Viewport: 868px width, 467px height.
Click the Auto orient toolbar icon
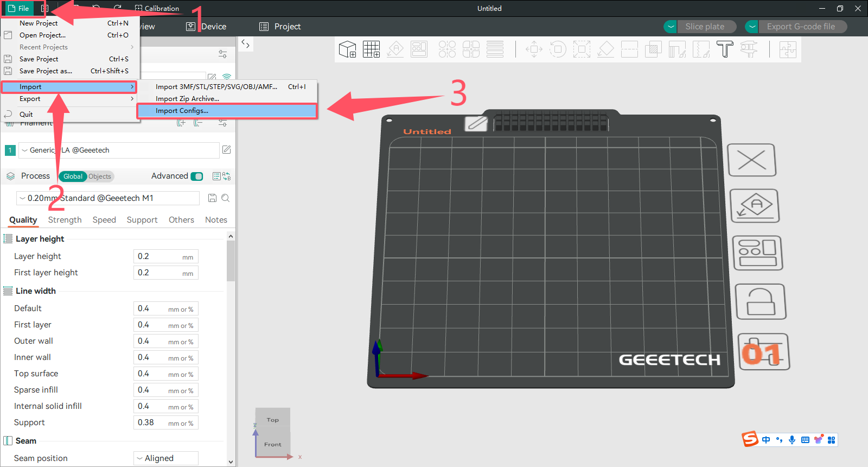395,49
